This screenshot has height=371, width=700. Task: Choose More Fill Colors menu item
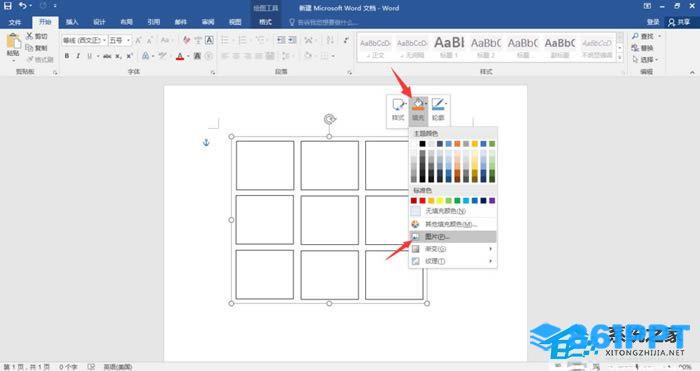(x=453, y=224)
